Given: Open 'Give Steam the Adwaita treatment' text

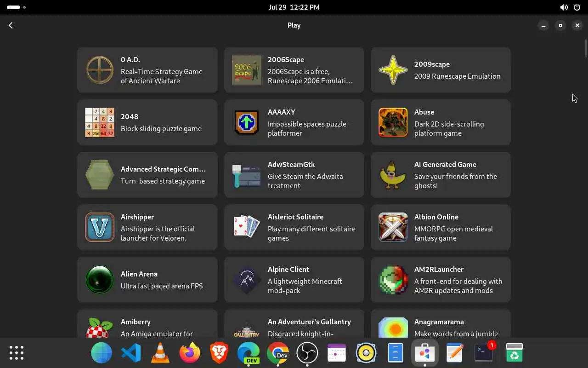Looking at the screenshot, I should (305, 181).
